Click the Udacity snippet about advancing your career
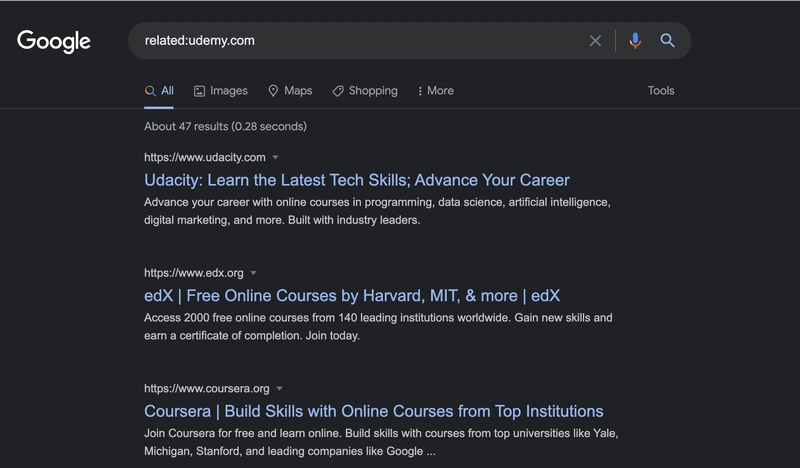This screenshot has height=468, width=800. [x=377, y=211]
